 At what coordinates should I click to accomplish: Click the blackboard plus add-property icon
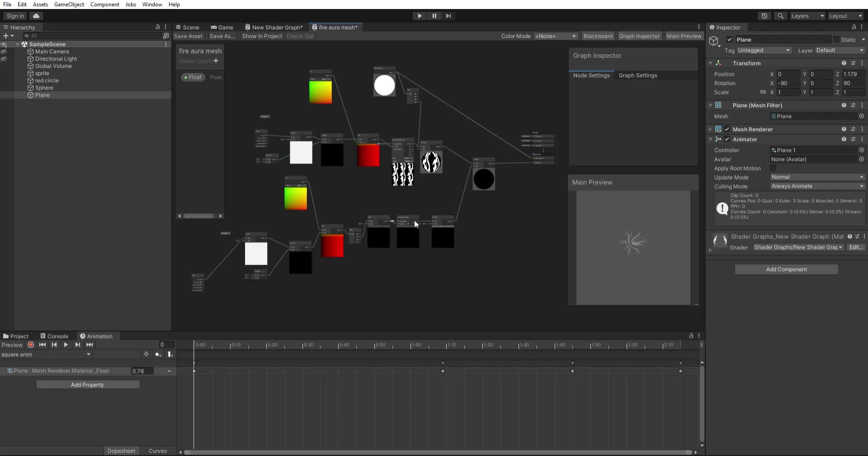coord(216,61)
